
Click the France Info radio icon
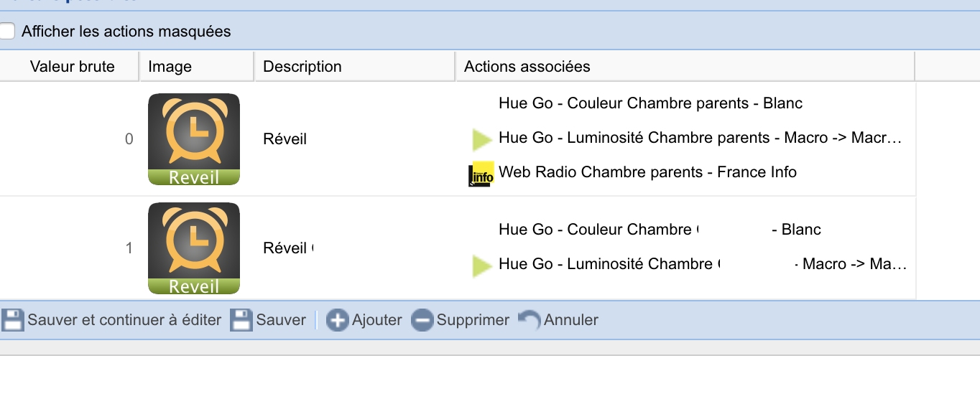pyautogui.click(x=481, y=174)
